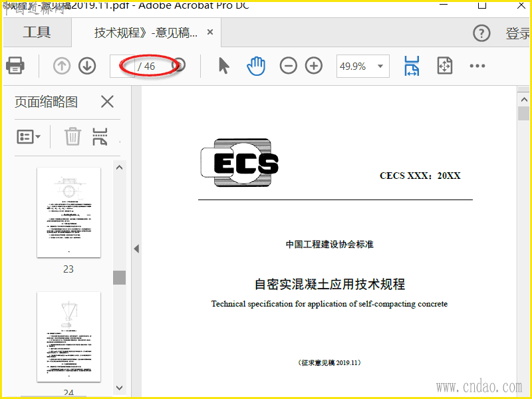Open thumbnail options dropdown menu

pos(29,137)
